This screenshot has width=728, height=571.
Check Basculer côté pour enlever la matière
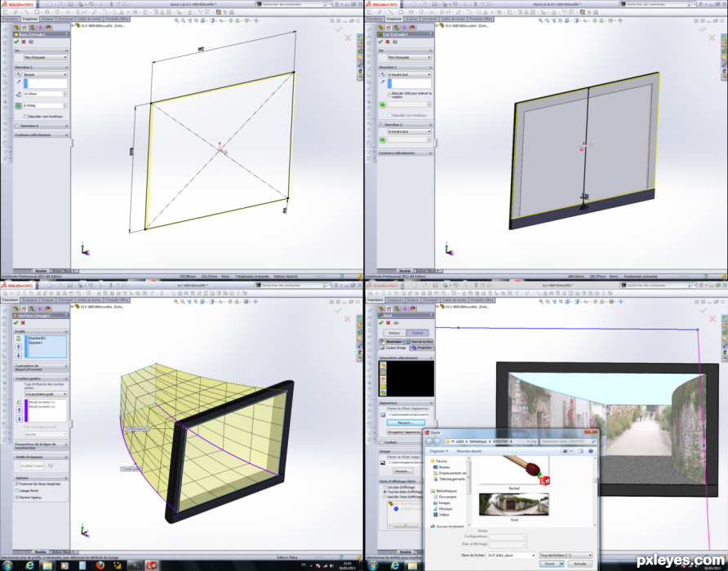click(x=389, y=95)
